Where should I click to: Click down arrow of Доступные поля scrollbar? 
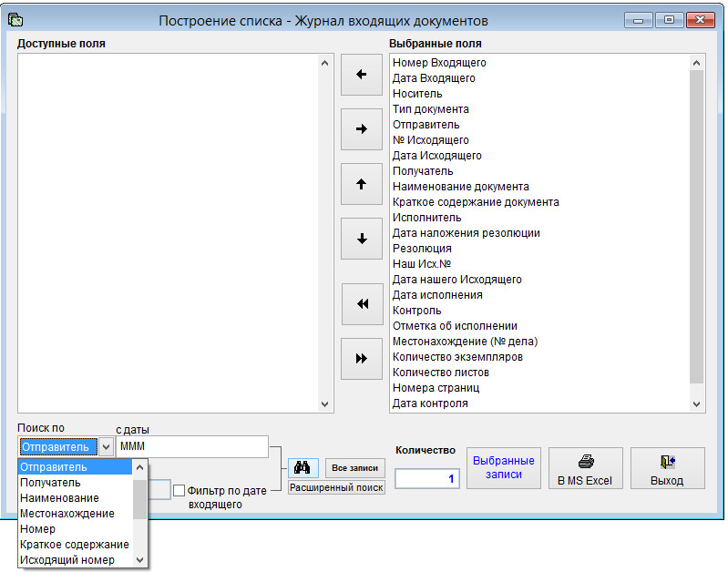325,404
